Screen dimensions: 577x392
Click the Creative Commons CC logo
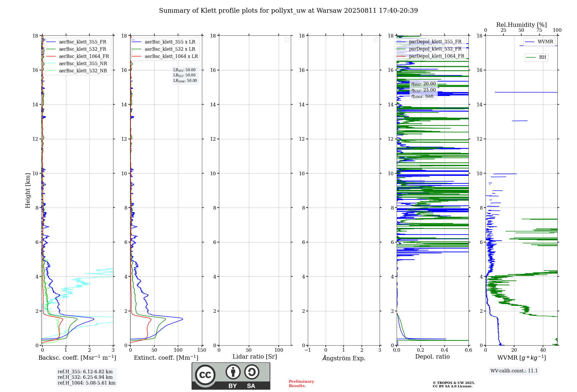tap(205, 375)
